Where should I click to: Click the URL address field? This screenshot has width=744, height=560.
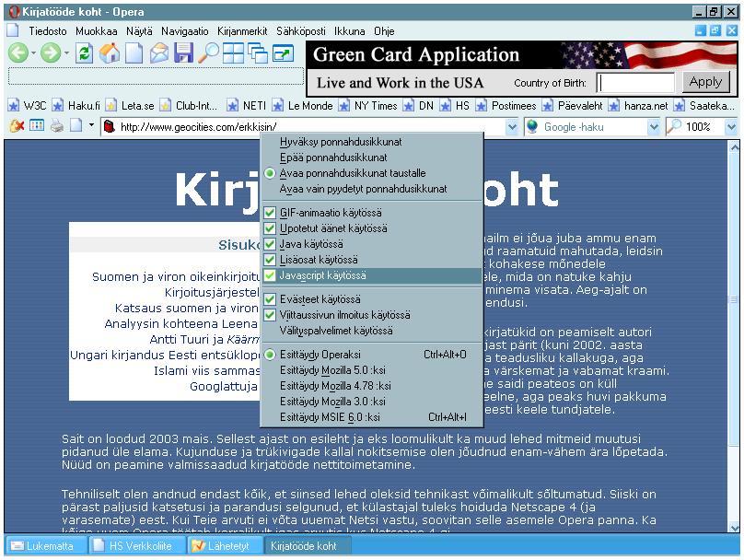pos(311,127)
